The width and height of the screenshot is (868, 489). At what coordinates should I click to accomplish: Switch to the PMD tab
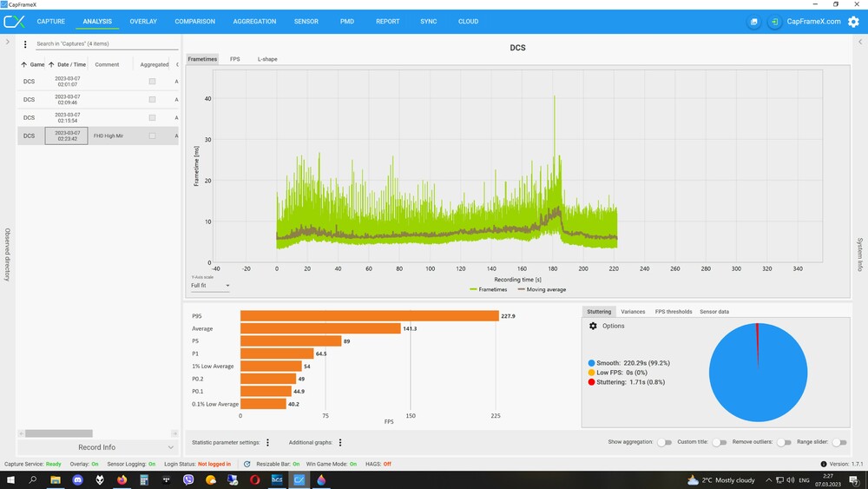(347, 22)
